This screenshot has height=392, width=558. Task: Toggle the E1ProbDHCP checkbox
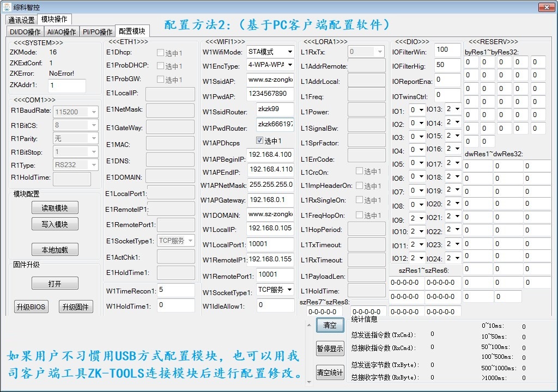coord(161,66)
